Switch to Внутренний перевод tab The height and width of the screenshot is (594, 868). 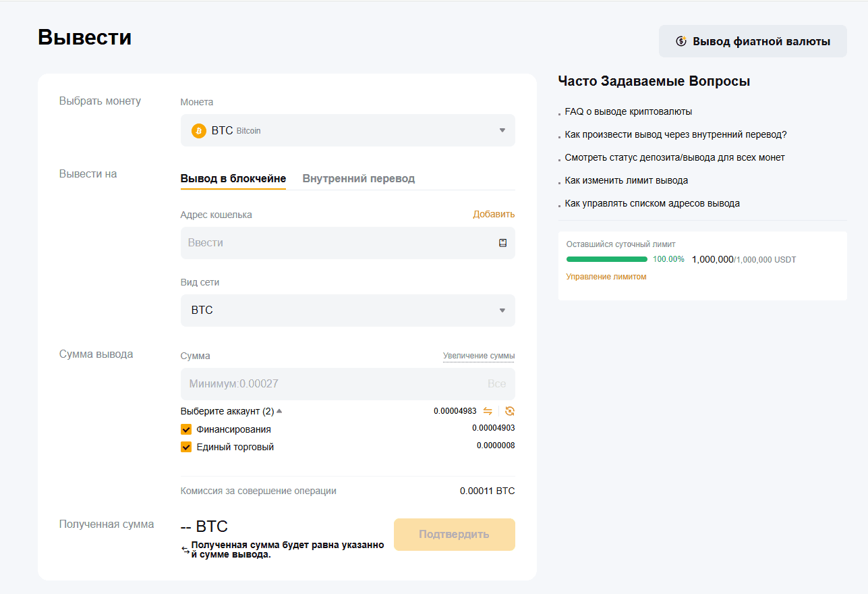[x=359, y=179]
